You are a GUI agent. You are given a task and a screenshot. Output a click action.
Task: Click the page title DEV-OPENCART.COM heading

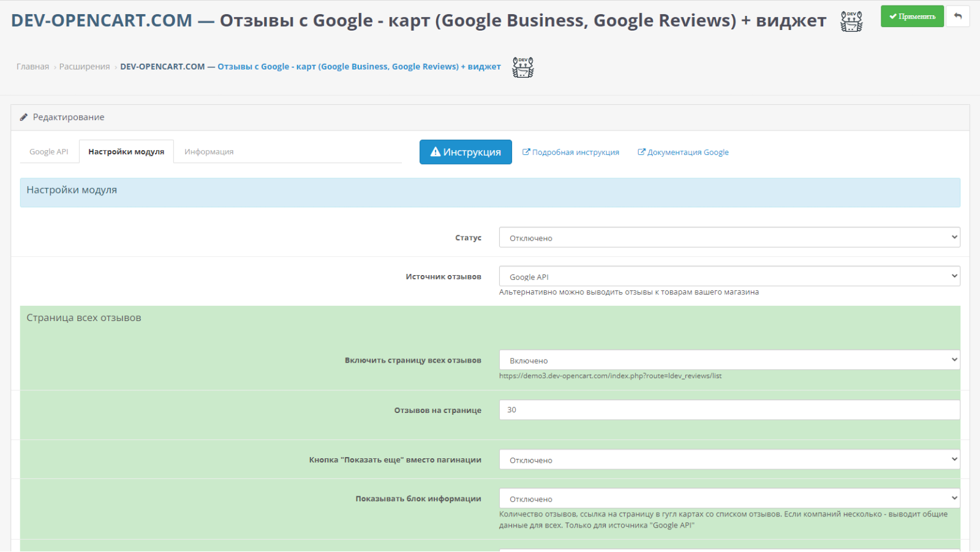(x=418, y=20)
